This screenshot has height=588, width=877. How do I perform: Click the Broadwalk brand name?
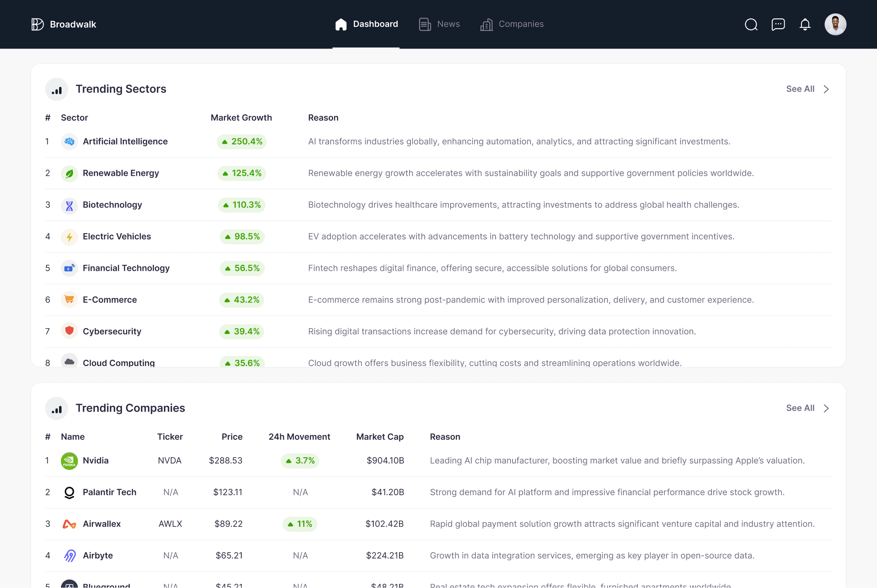click(x=73, y=24)
